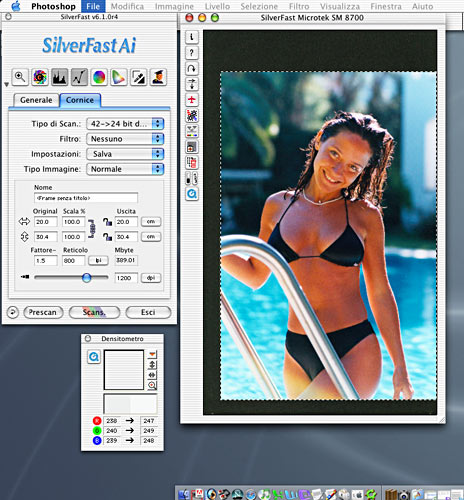This screenshot has width=464, height=500.
Task: Click the Fattore field showing 1.5
Action: [x=45, y=260]
